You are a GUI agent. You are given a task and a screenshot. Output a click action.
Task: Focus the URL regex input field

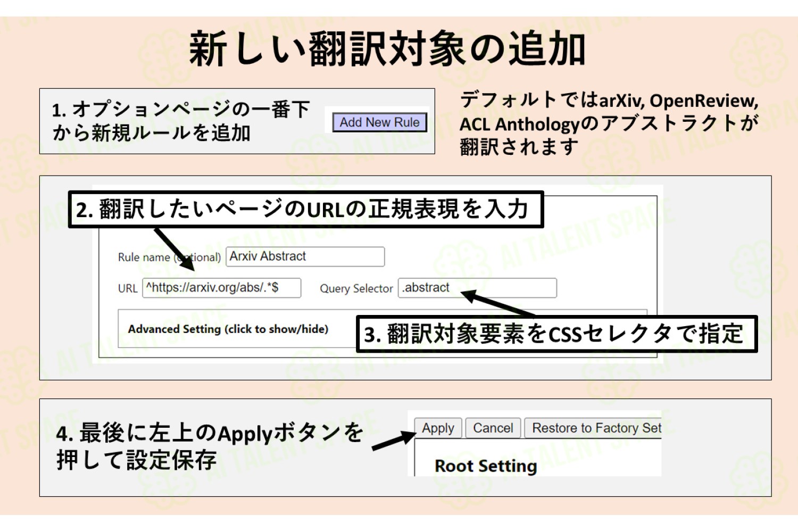tap(221, 288)
